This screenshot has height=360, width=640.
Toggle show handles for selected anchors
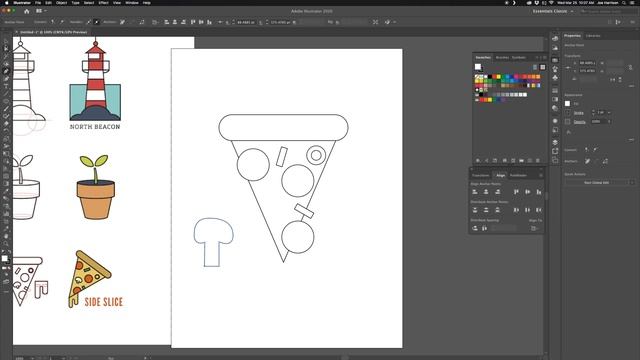89,22
